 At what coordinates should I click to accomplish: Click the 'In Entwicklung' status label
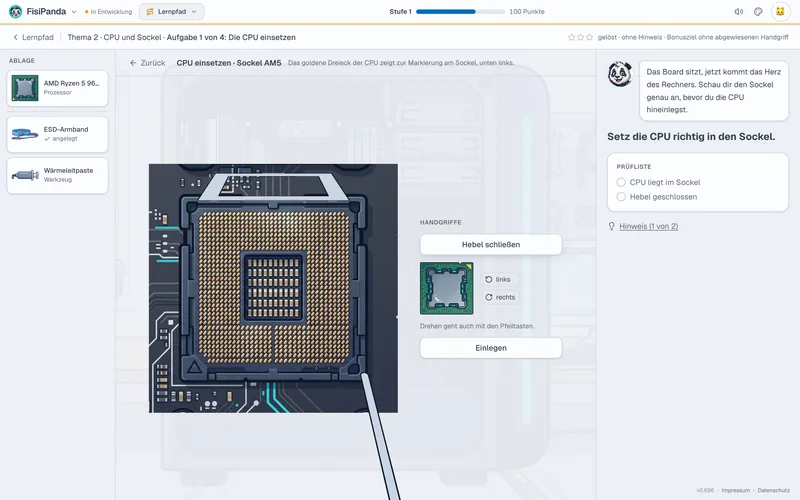tap(111, 12)
